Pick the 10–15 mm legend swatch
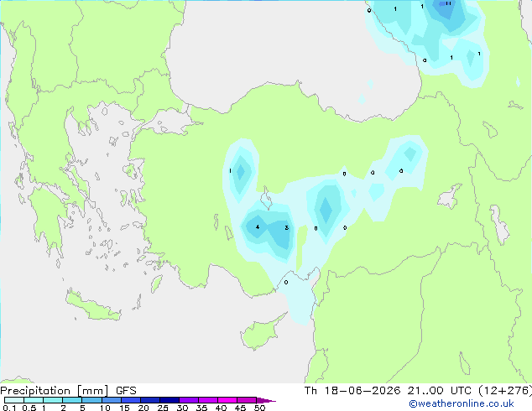 pos(111,400)
